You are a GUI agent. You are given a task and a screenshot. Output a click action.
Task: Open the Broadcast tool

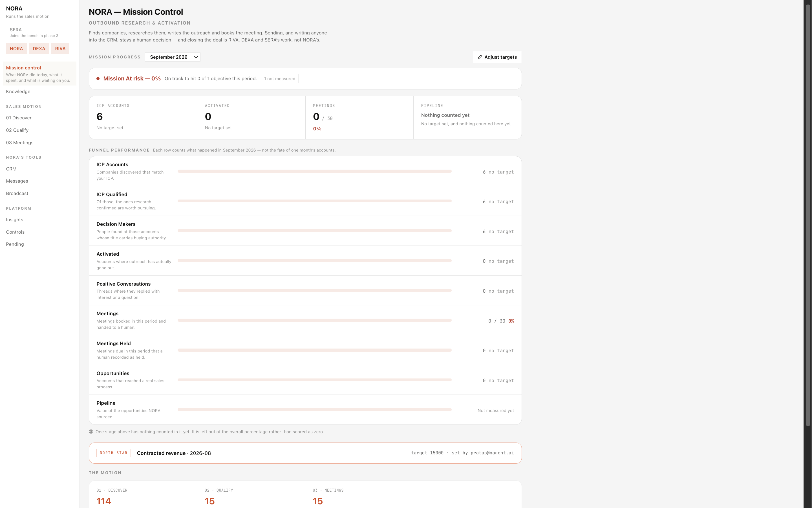point(17,193)
